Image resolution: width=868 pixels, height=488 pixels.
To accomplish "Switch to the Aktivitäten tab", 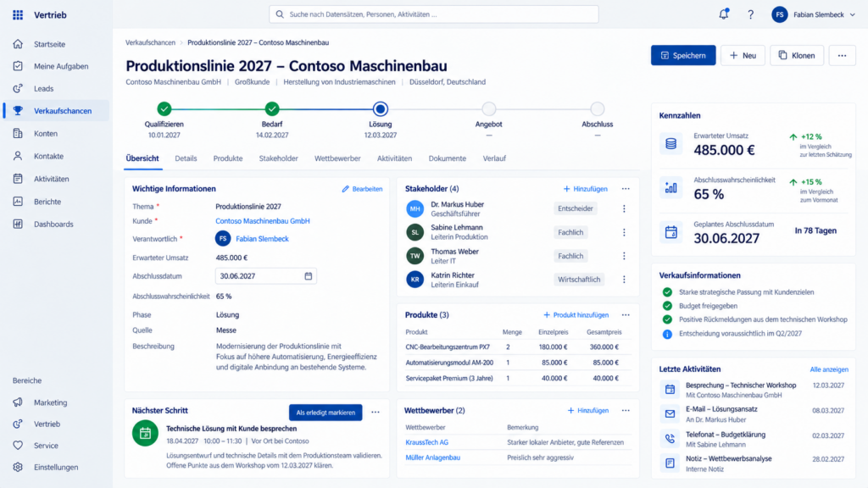I will [395, 158].
